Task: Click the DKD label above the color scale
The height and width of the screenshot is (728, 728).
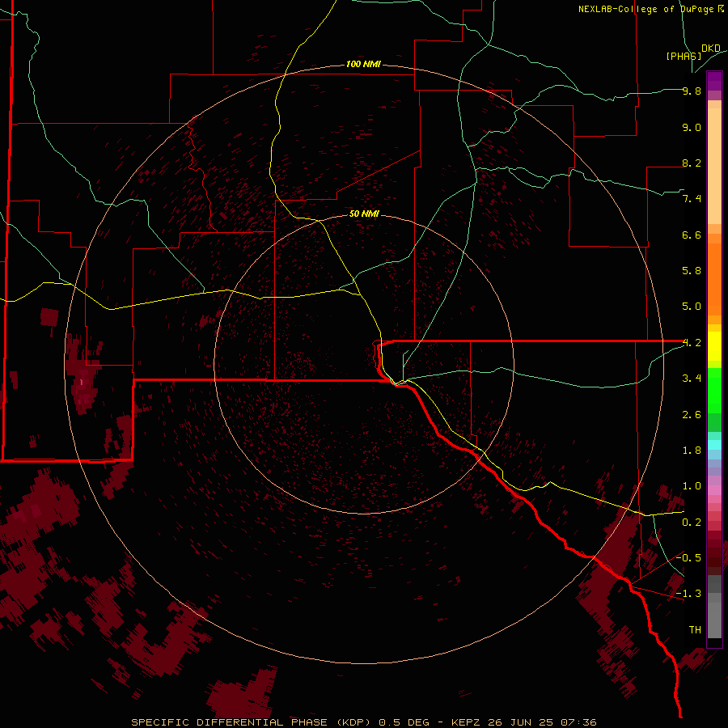Action: pyautogui.click(x=710, y=49)
